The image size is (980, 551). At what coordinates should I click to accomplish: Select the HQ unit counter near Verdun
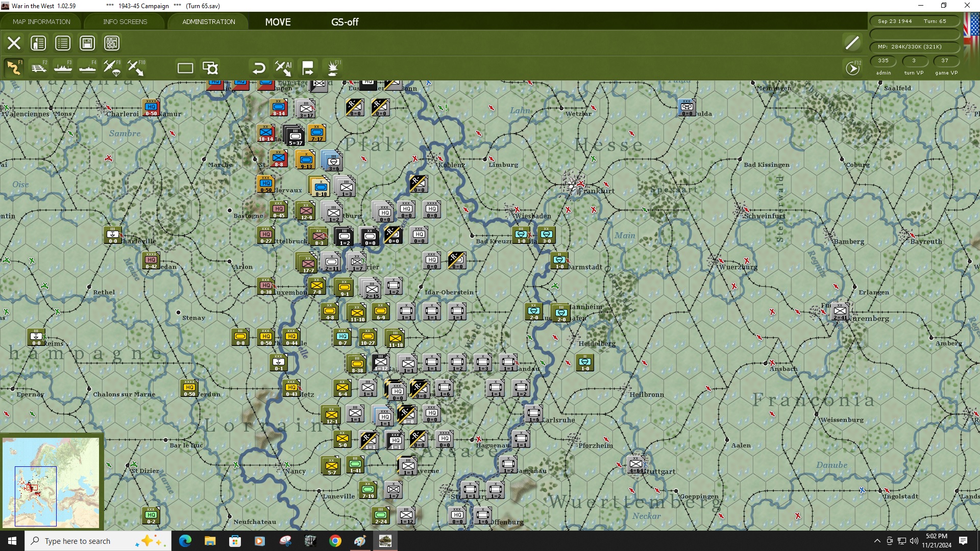click(189, 388)
